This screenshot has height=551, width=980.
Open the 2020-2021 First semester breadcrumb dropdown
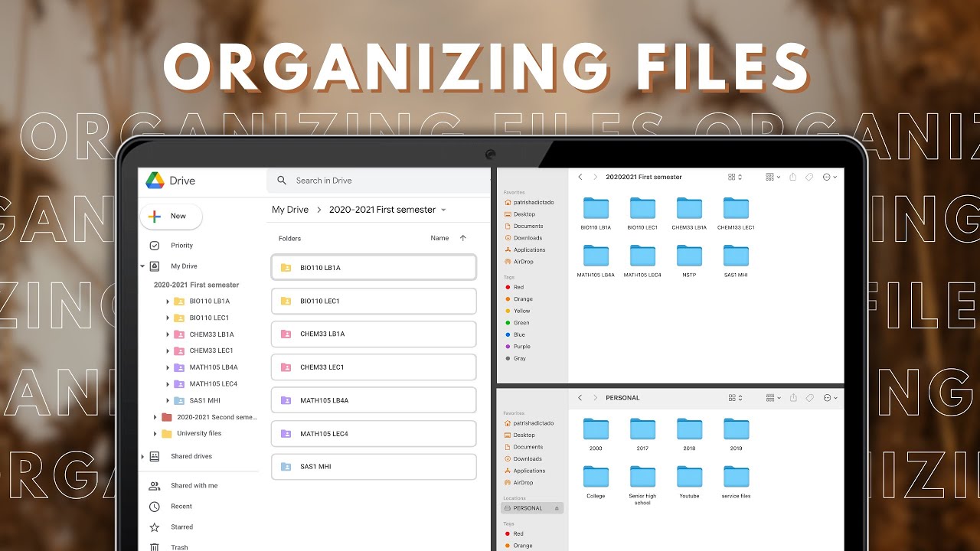443,210
